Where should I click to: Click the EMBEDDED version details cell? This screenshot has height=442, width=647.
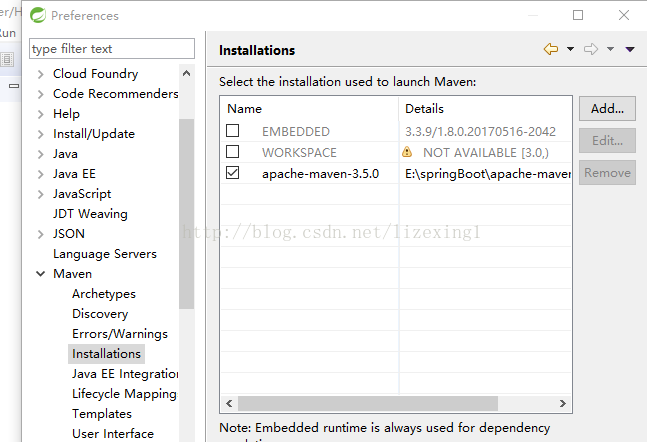click(480, 132)
